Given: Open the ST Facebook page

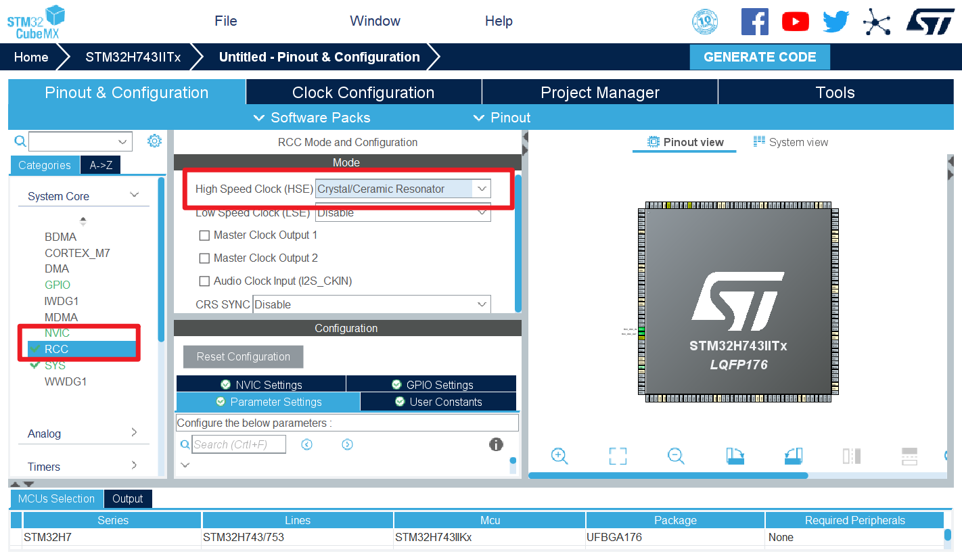Looking at the screenshot, I should 755,21.
